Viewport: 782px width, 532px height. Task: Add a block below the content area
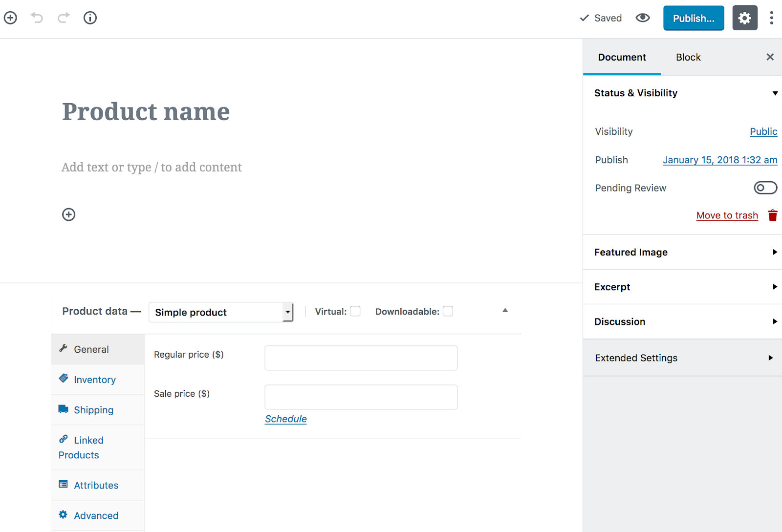click(68, 214)
